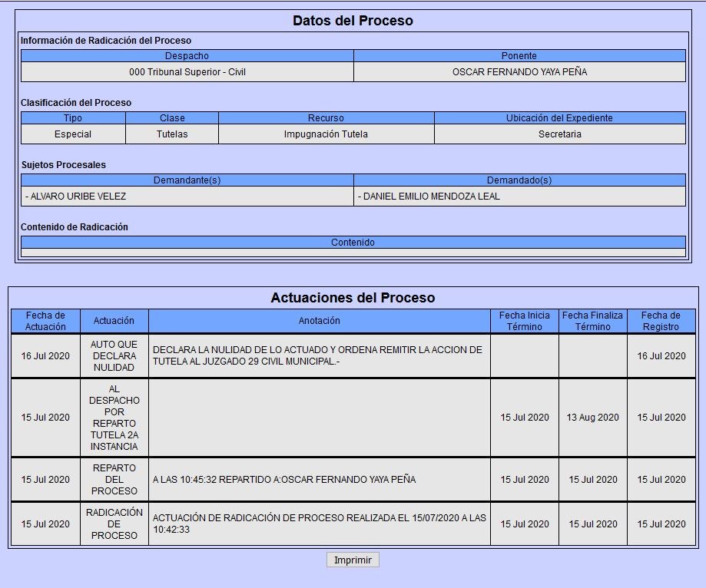The height and width of the screenshot is (588, 706).
Task: Click the Despacho column header
Action: (x=187, y=56)
